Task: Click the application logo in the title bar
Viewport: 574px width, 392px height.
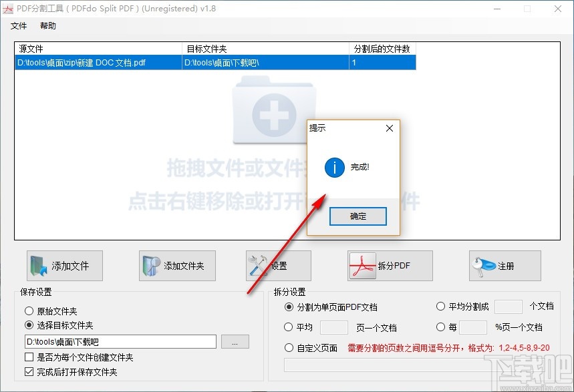Action: point(9,9)
